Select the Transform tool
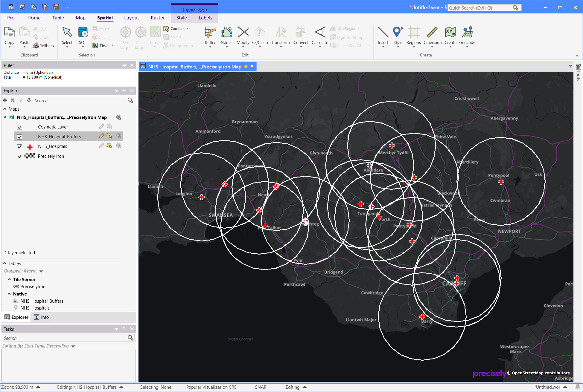Image resolution: width=583 pixels, height=392 pixels. coord(280,36)
